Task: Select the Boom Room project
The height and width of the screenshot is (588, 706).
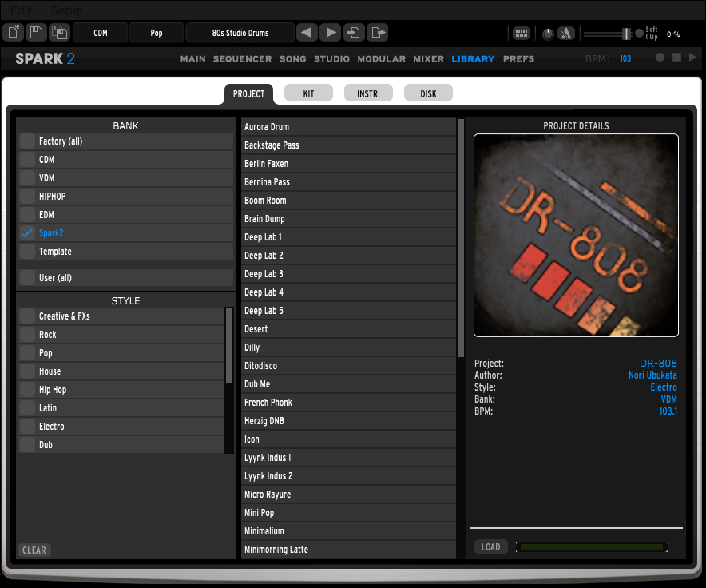Action: point(348,201)
